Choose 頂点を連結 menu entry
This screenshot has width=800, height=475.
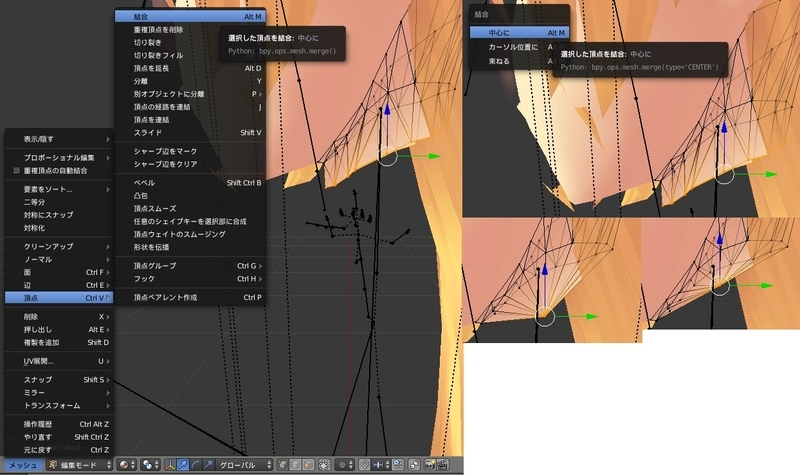pos(190,119)
